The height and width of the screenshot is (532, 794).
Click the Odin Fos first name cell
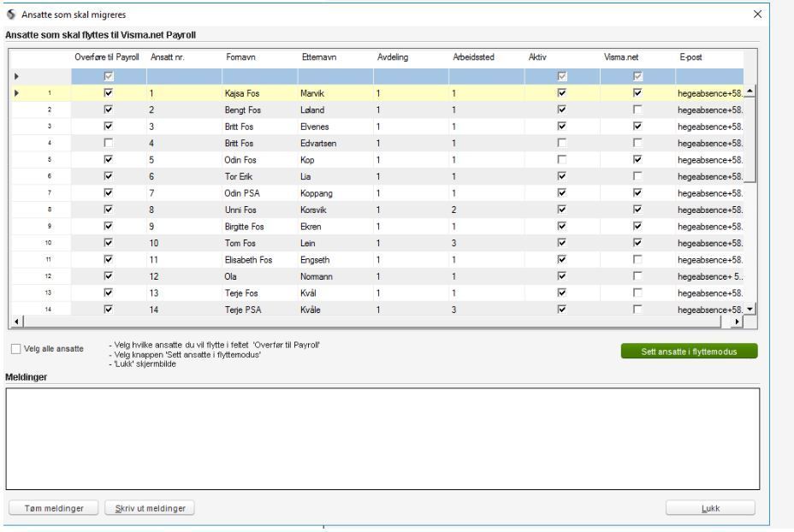click(260, 160)
